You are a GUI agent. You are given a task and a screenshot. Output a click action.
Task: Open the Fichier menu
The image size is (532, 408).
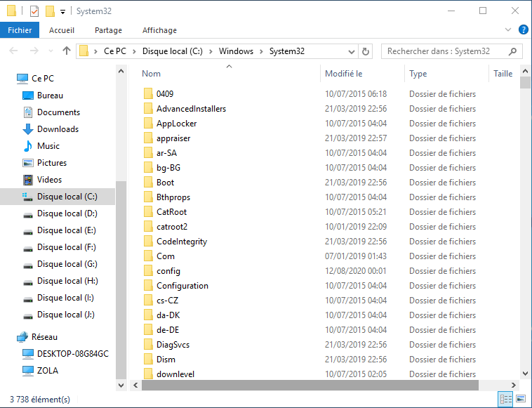click(20, 30)
